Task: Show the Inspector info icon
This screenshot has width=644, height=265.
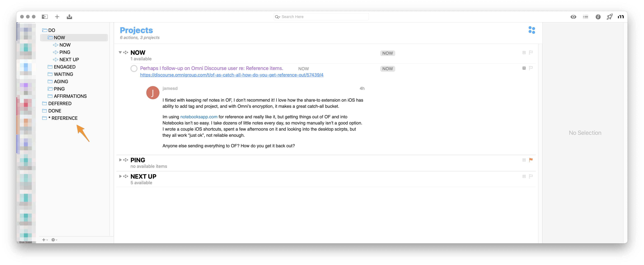Action: tap(598, 17)
